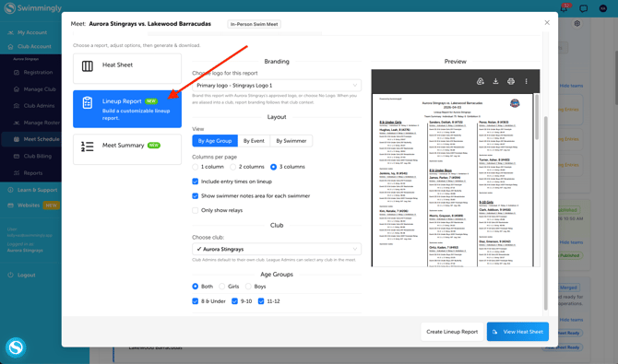Open the chat messages icon in header
Screen dimensions: 618x364
pyautogui.click(x=583, y=8)
